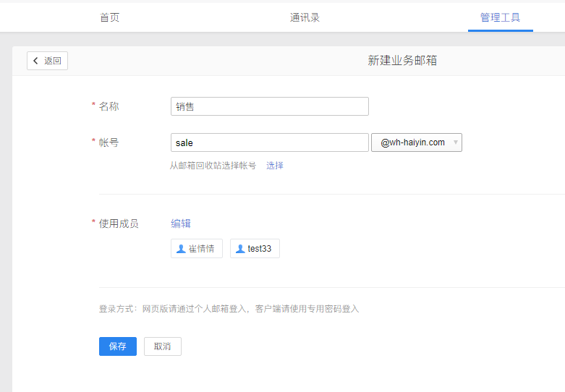Switch to the 首页 tab

coord(110,17)
